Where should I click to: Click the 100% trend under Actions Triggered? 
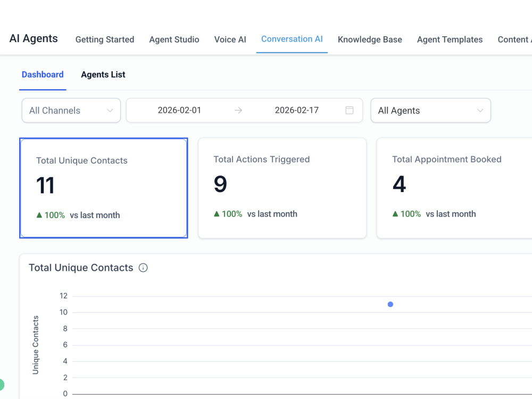point(232,214)
